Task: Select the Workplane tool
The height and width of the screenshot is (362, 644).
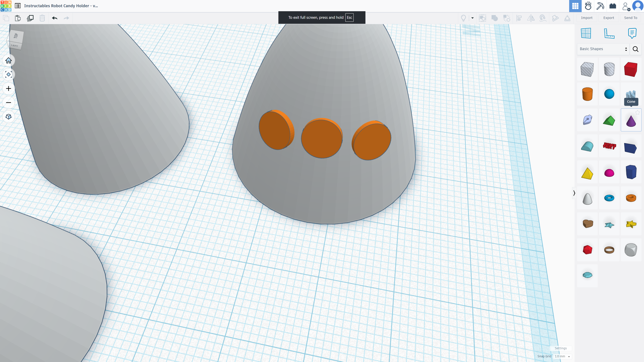Action: [x=586, y=33]
